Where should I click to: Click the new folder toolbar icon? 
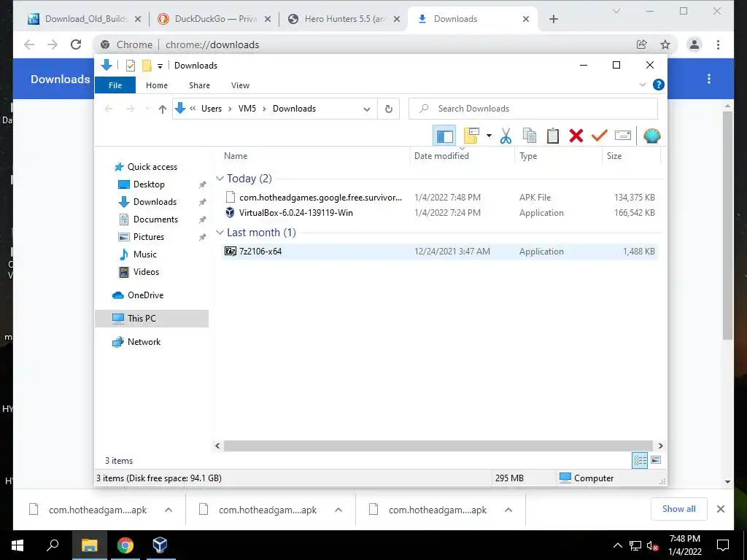[471, 136]
